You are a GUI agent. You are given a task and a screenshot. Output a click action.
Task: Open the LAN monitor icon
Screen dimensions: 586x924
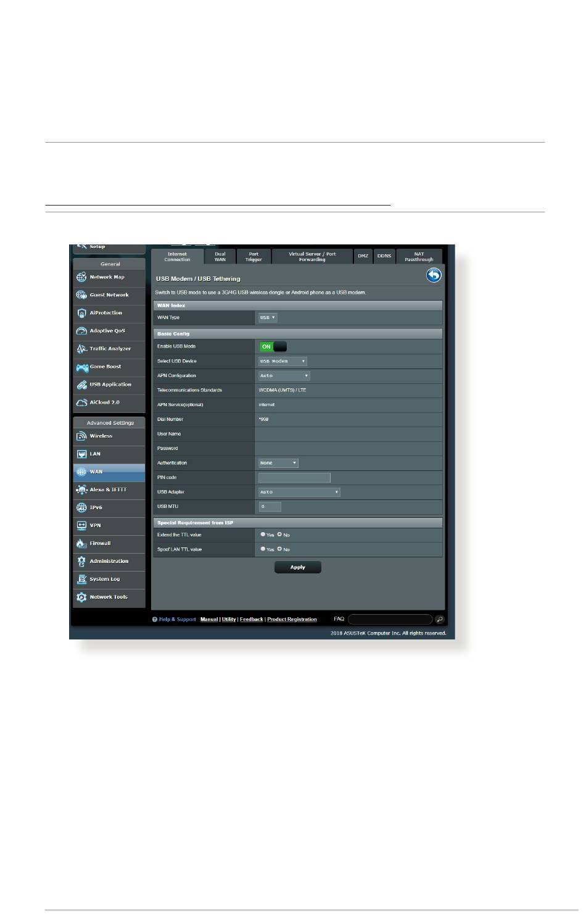[x=81, y=454]
